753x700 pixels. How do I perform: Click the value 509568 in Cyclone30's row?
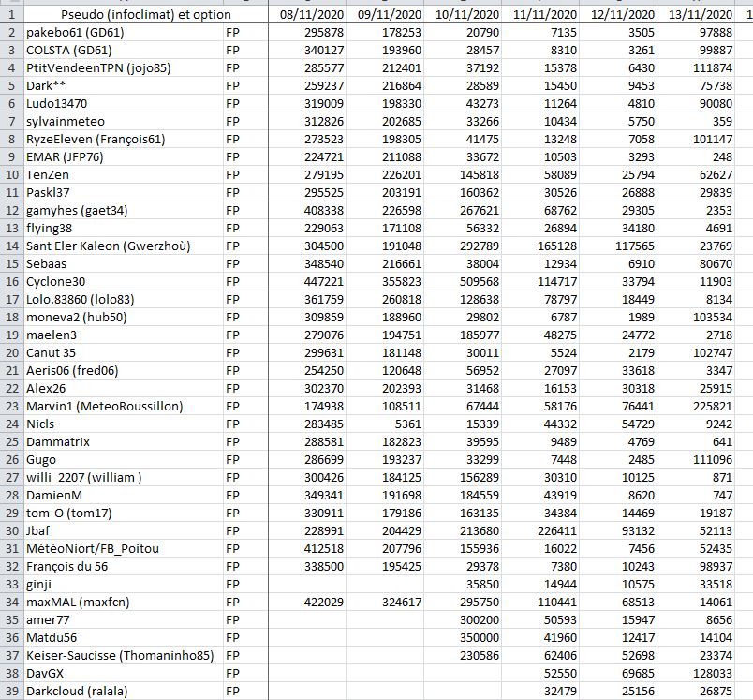[463, 281]
